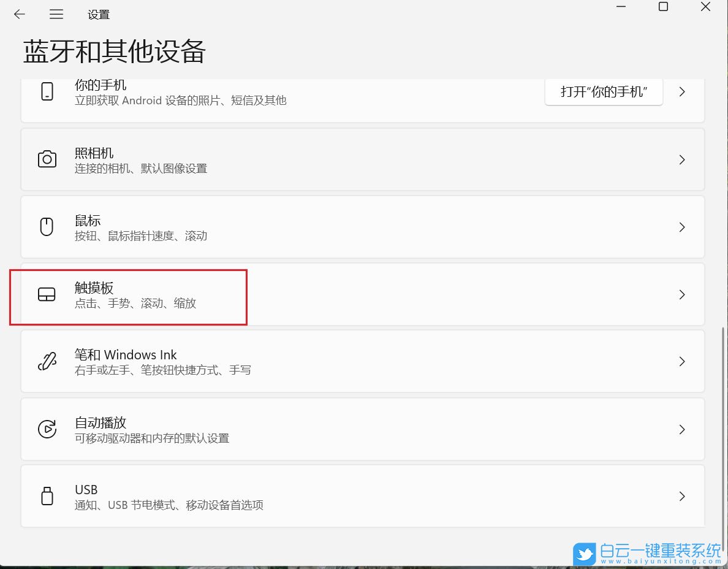Click the touchpad icon beside 触摸板
This screenshot has height=569, width=728.
[47, 294]
